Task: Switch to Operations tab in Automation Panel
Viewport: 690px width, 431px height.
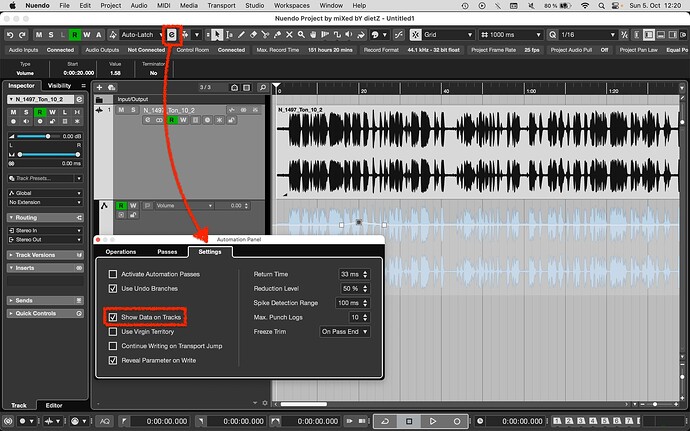Action: (121, 252)
